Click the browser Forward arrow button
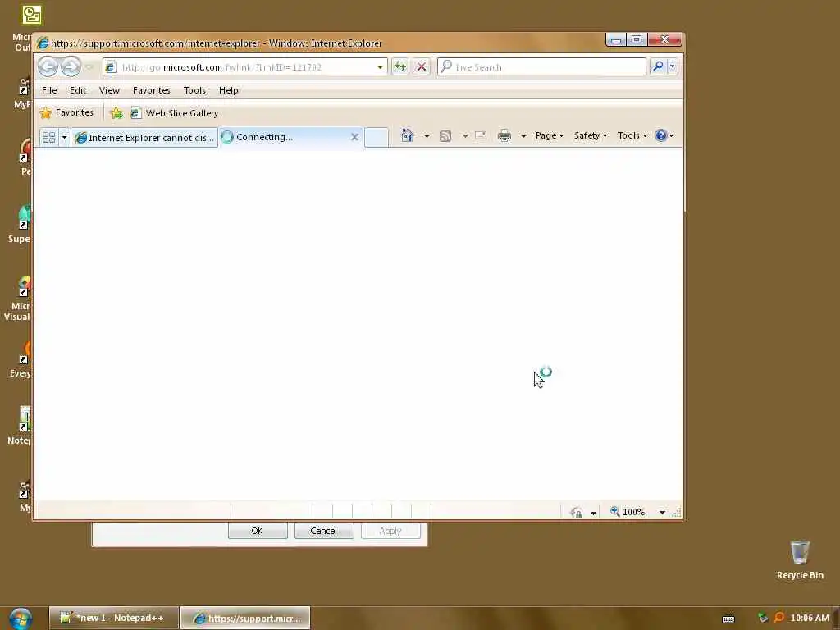Screen dimensions: 840x630 point(71,67)
